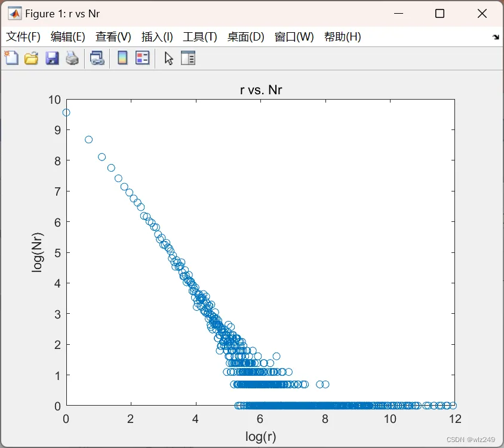Minimize the Figure 1 window
Viewport: 504px width, 448px height.
(x=398, y=14)
